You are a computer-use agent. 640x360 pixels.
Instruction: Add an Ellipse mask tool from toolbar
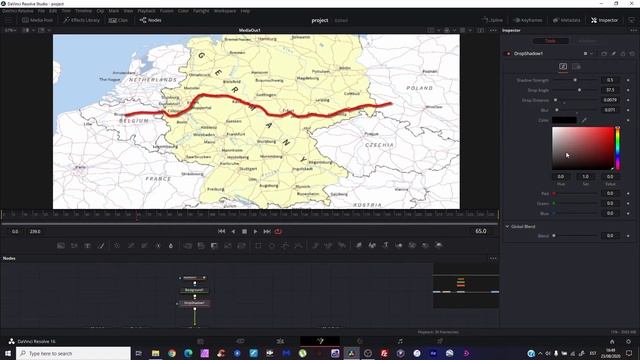272,246
